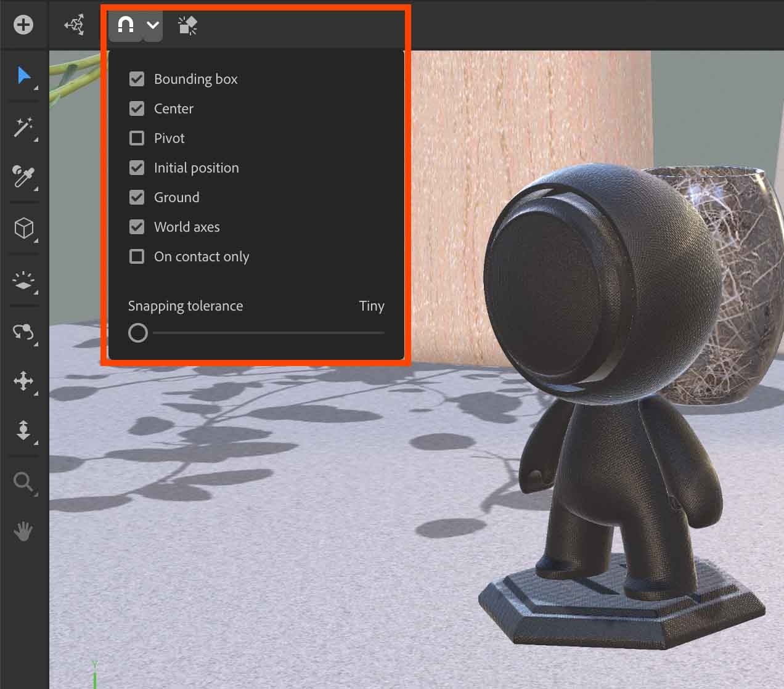Viewport: 784px width, 689px height.
Task: Select the arrow Select tool
Action: [x=23, y=76]
